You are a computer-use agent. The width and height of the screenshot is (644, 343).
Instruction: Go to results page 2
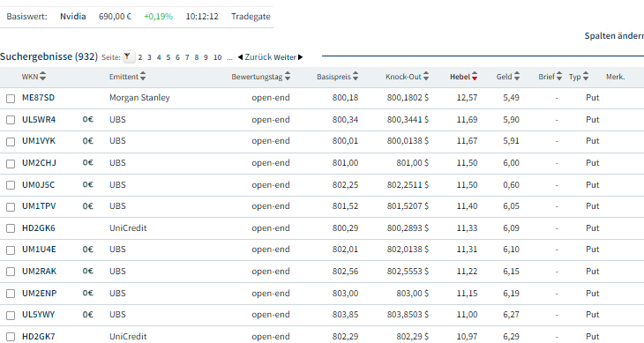click(x=140, y=57)
